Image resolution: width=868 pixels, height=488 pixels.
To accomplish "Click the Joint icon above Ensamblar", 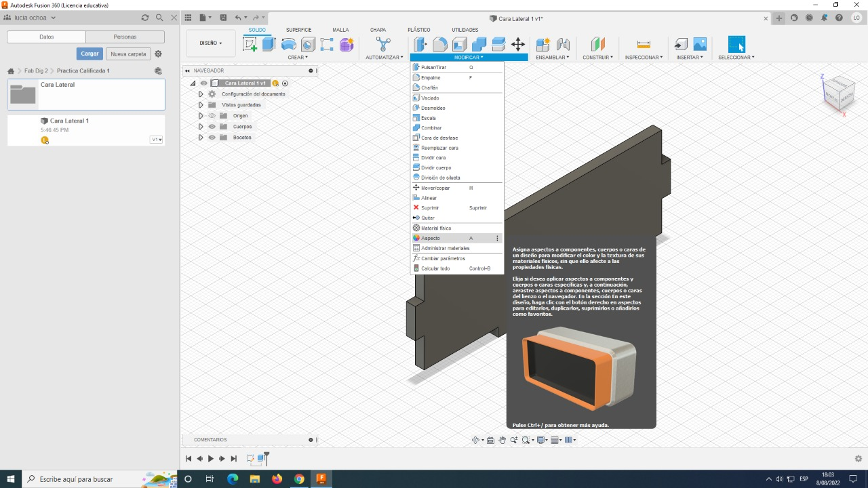I will (x=563, y=45).
